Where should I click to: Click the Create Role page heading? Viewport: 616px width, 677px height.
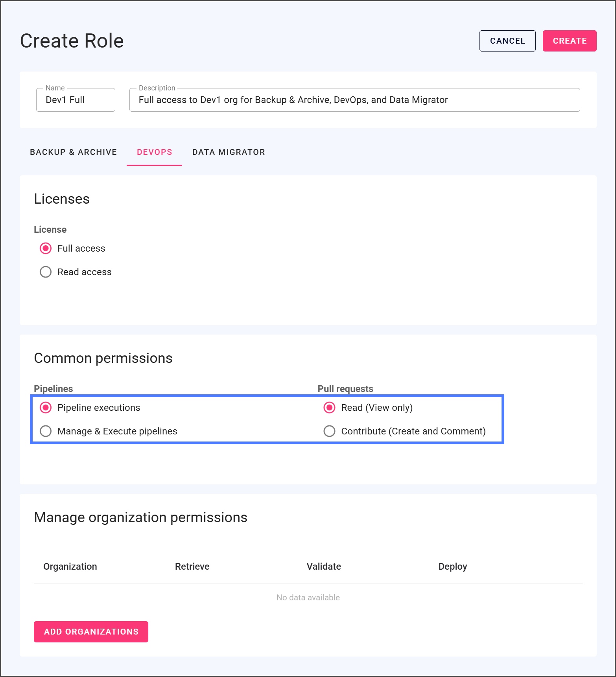72,41
